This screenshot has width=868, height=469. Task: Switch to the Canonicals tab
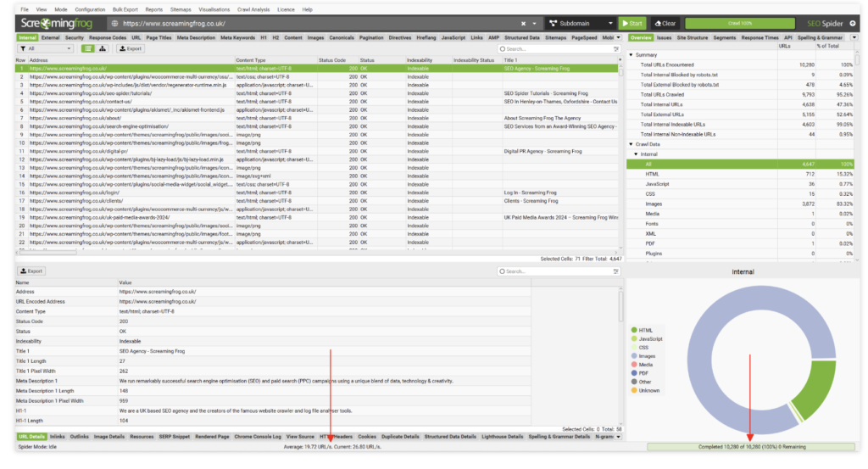pos(342,37)
